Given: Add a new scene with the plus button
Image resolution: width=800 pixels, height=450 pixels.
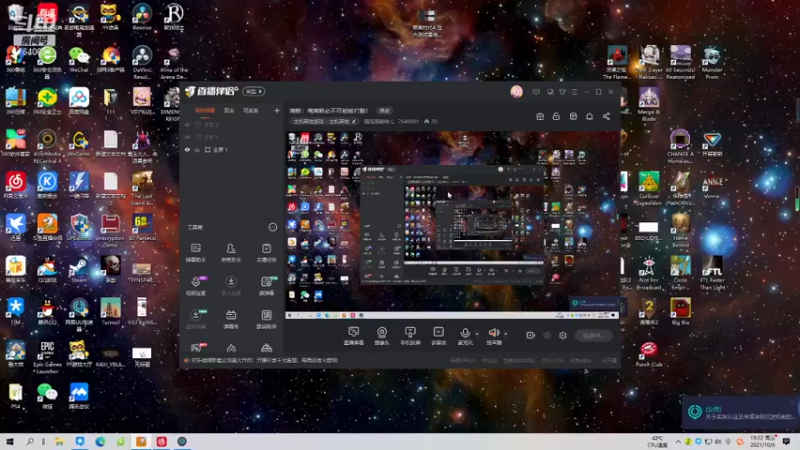Looking at the screenshot, I should tap(277, 110).
